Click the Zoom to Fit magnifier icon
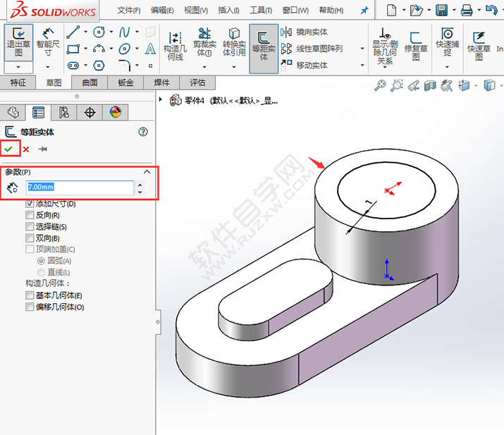 click(380, 85)
